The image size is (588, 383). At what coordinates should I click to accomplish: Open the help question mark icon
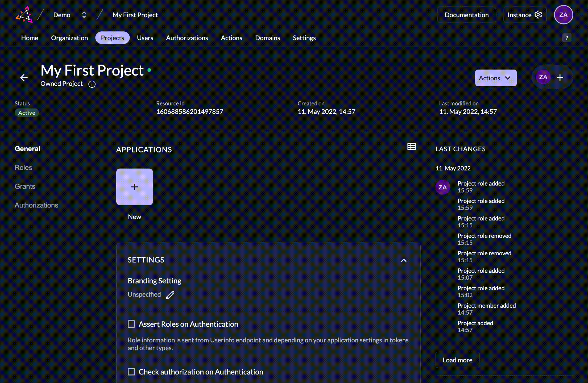pos(566,38)
